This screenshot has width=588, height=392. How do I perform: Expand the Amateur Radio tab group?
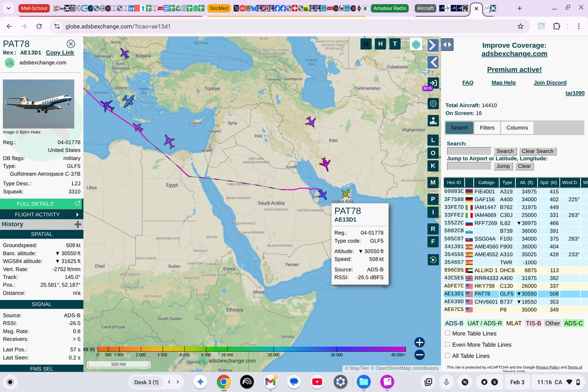tap(390, 8)
